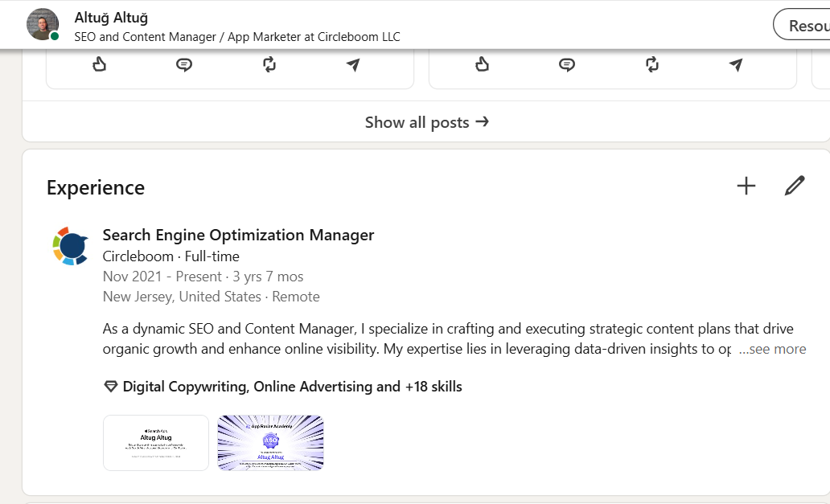Like the first post with the thumbs-up icon
Screen dimensions: 830x504
(98, 64)
